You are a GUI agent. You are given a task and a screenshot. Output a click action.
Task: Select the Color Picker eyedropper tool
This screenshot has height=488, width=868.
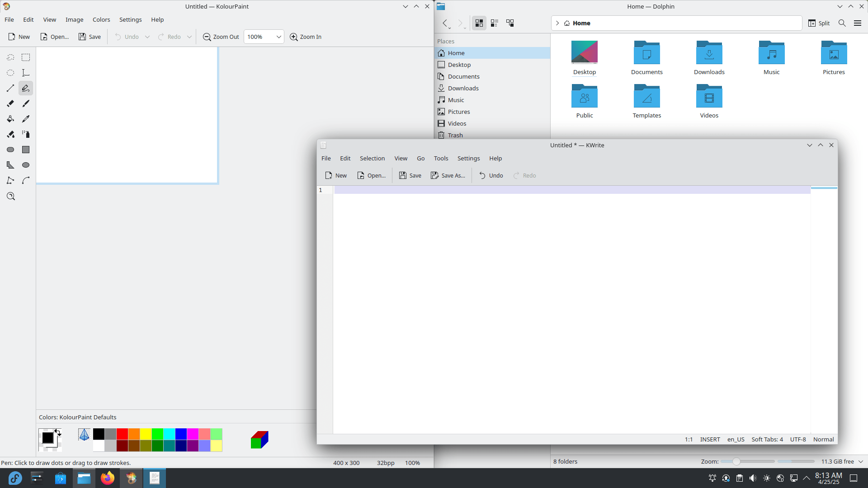pyautogui.click(x=26, y=119)
